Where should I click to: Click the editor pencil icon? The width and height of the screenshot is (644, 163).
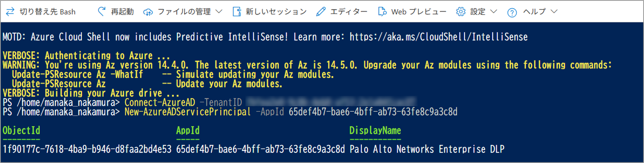tap(321, 11)
